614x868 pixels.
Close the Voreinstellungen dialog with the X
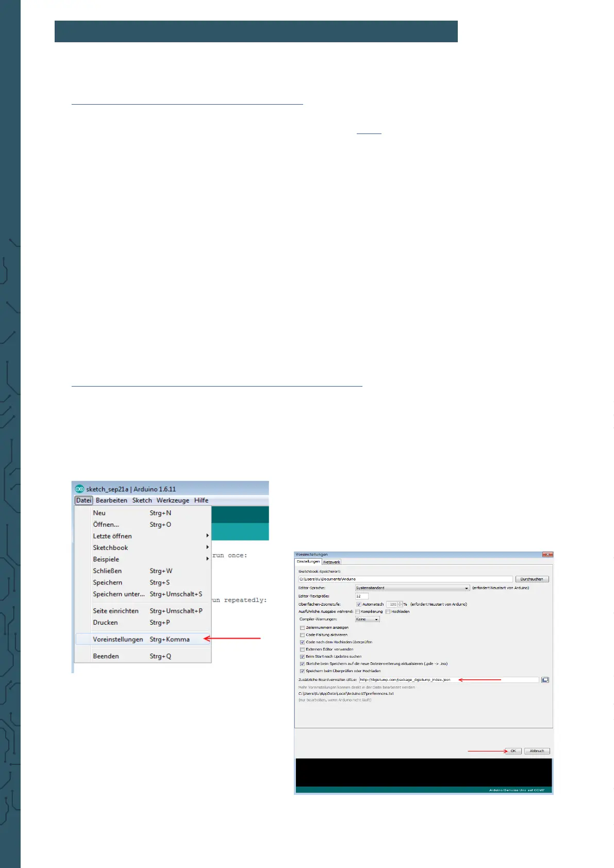[x=547, y=555]
